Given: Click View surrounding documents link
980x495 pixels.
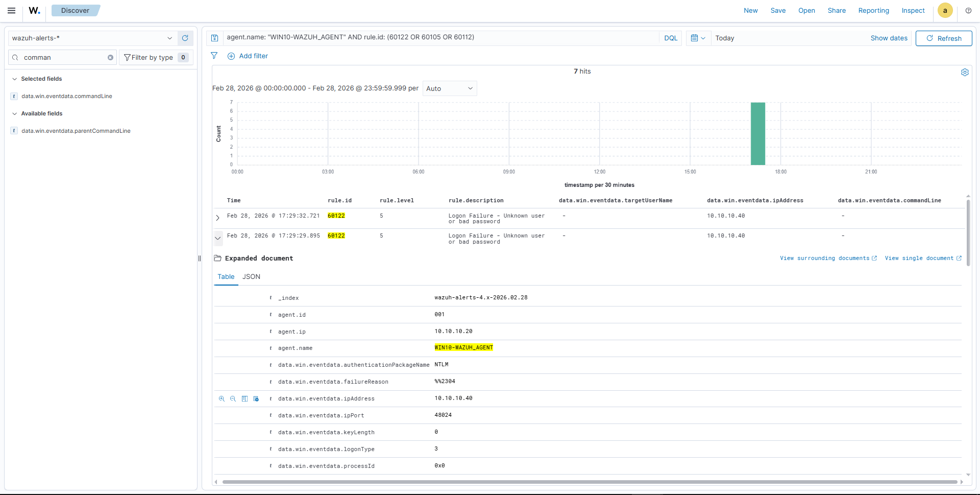Looking at the screenshot, I should coord(827,258).
